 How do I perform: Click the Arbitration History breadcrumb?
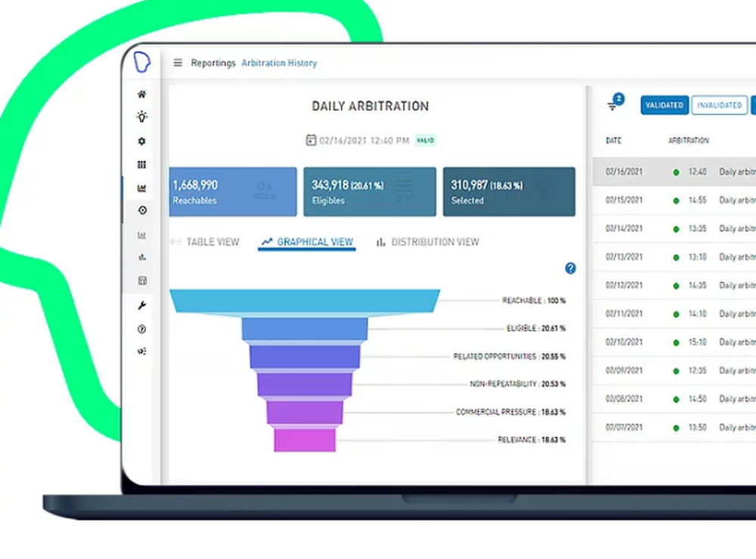(279, 63)
